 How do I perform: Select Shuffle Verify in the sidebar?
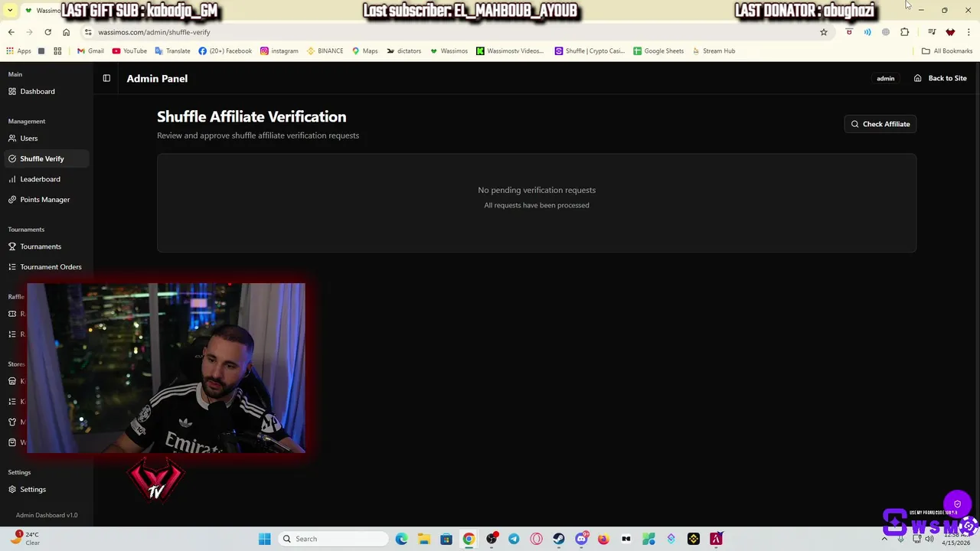(x=46, y=158)
